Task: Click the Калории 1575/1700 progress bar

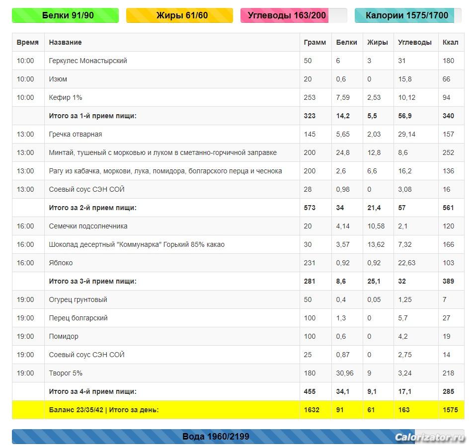Action: [407, 15]
